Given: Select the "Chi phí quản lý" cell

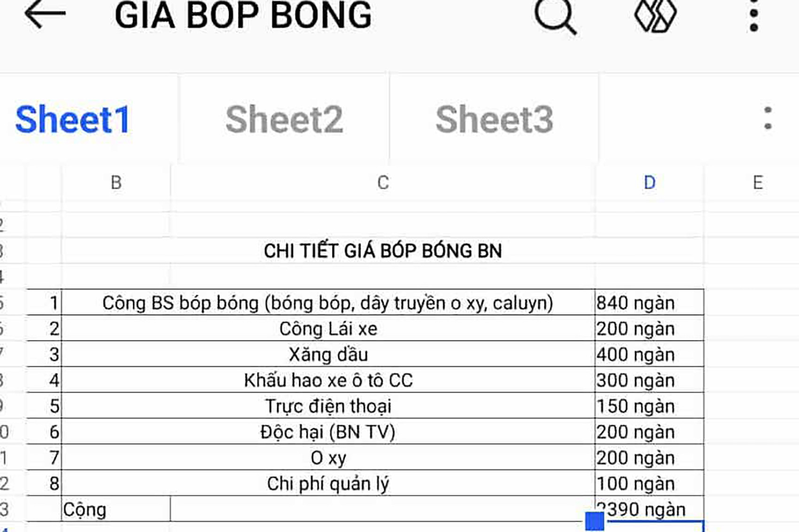Looking at the screenshot, I should point(328,484).
